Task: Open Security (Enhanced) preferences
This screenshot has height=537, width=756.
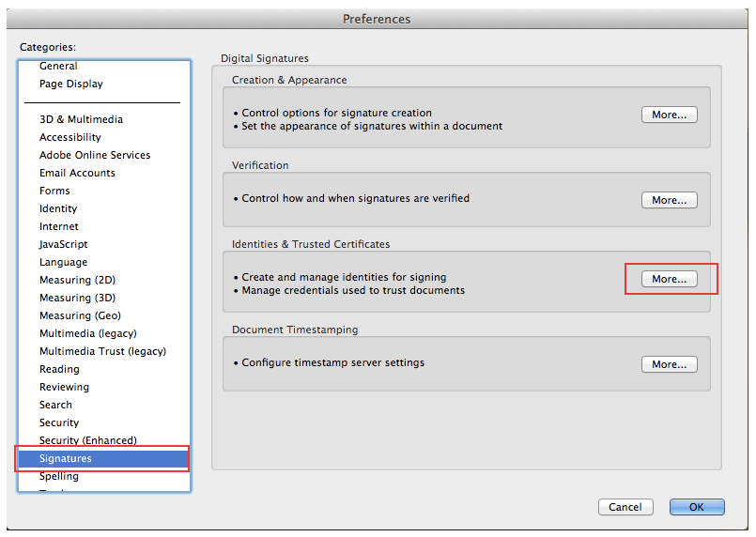Action: pyautogui.click(x=88, y=441)
